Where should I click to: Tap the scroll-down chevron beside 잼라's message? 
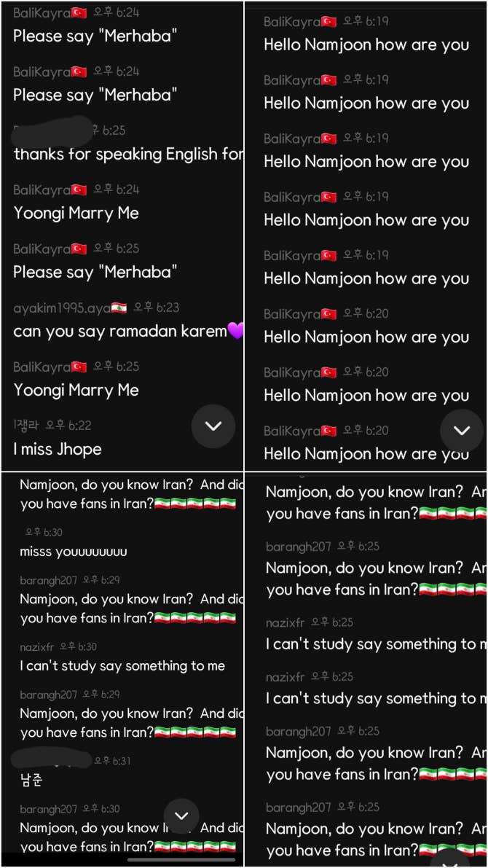tap(213, 426)
